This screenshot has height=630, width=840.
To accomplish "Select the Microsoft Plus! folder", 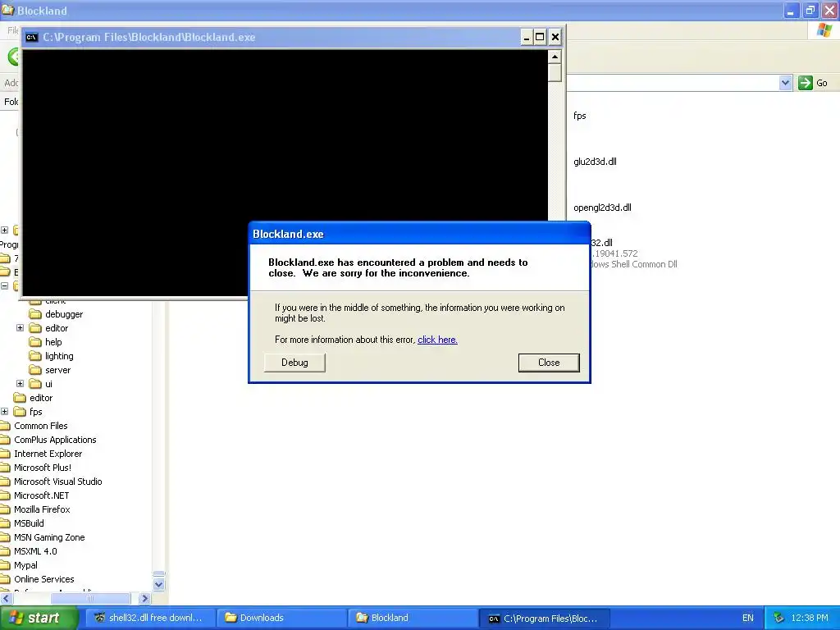I will pyautogui.click(x=43, y=468).
